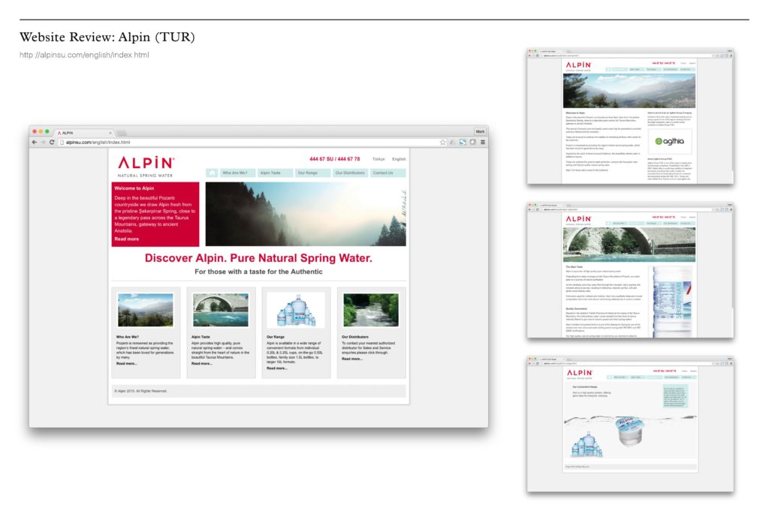The image size is (769, 532).
Task: Click the Mark profile button
Action: tap(480, 131)
